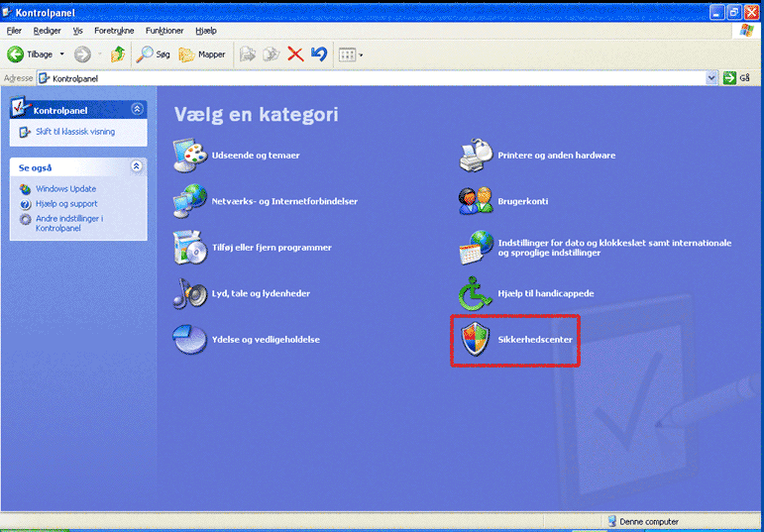Click the Netværks- og Internetforbindelser globe icon
Image resolution: width=764 pixels, height=532 pixels.
[x=190, y=201]
